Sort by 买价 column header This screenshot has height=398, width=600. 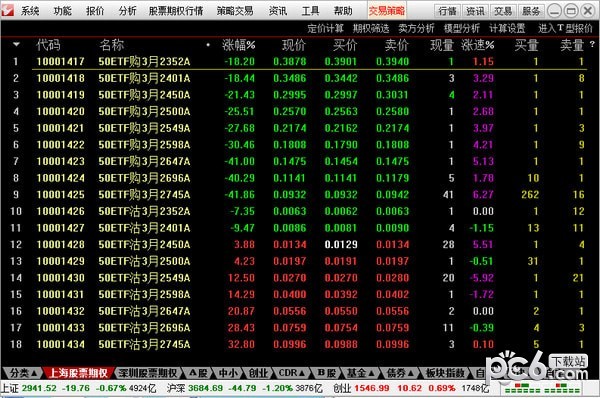(345, 45)
